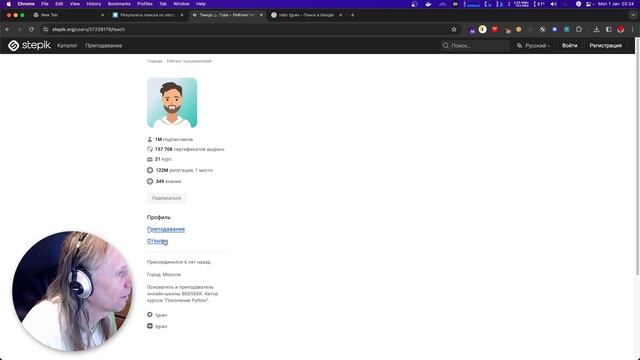Open the Профиль section link
Viewport: 640px width, 360px height.
[159, 217]
